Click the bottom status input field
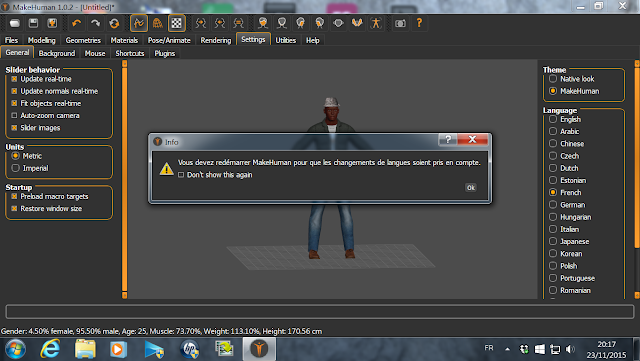Viewport: 640px width, 361px height. pyautogui.click(x=320, y=312)
